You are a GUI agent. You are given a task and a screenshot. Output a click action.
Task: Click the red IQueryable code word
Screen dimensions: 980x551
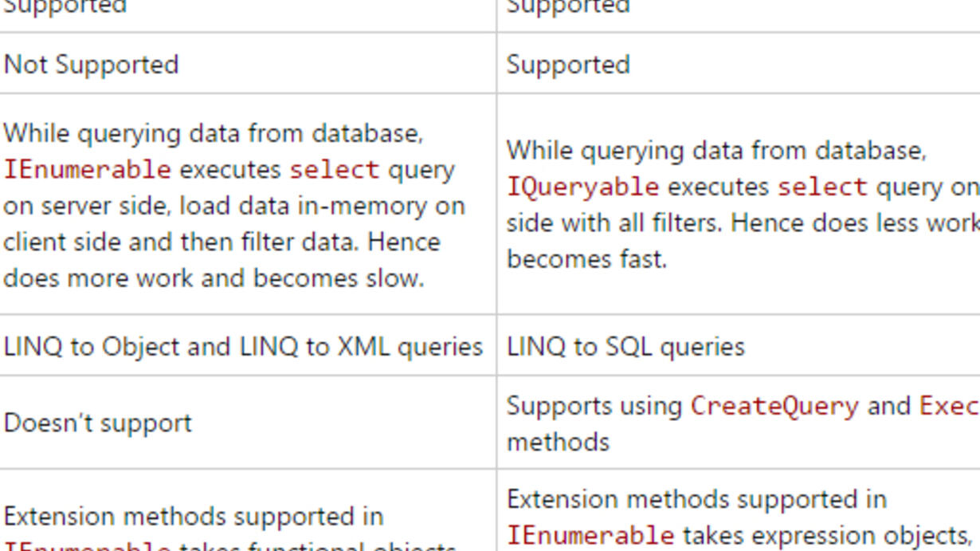(x=582, y=187)
